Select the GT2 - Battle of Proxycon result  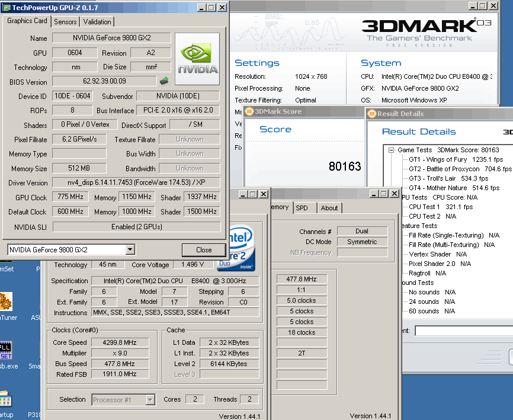[x=460, y=169]
